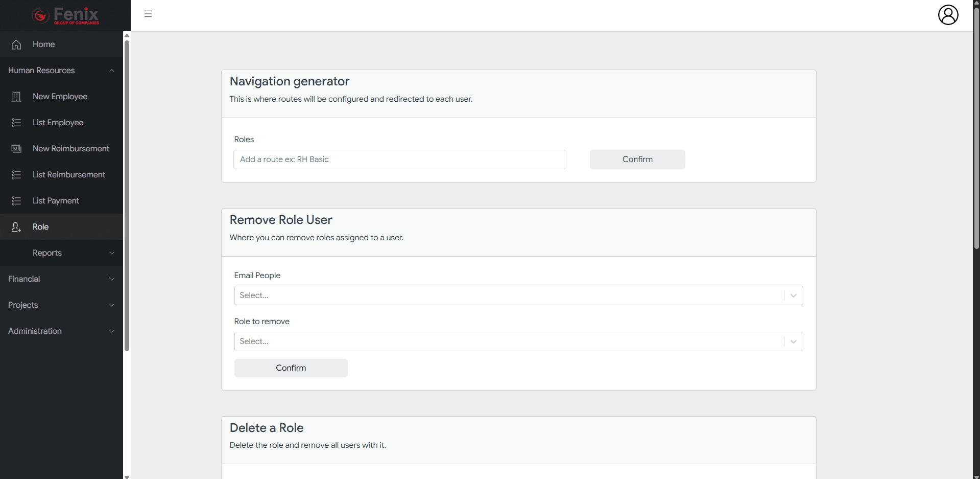Image resolution: width=980 pixels, height=479 pixels.
Task: Open the Email People dropdown
Action: pyautogui.click(x=518, y=295)
